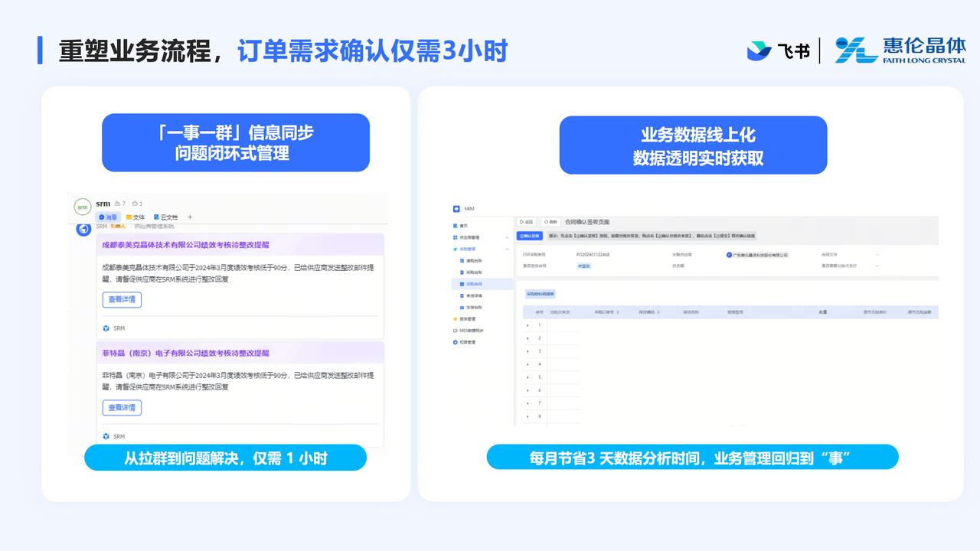
Task: Click the srm group avatar
Action: coord(82,207)
